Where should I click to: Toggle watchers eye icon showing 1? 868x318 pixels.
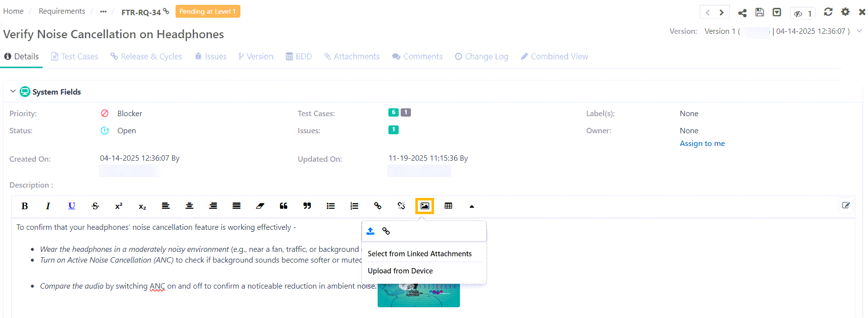coord(803,13)
